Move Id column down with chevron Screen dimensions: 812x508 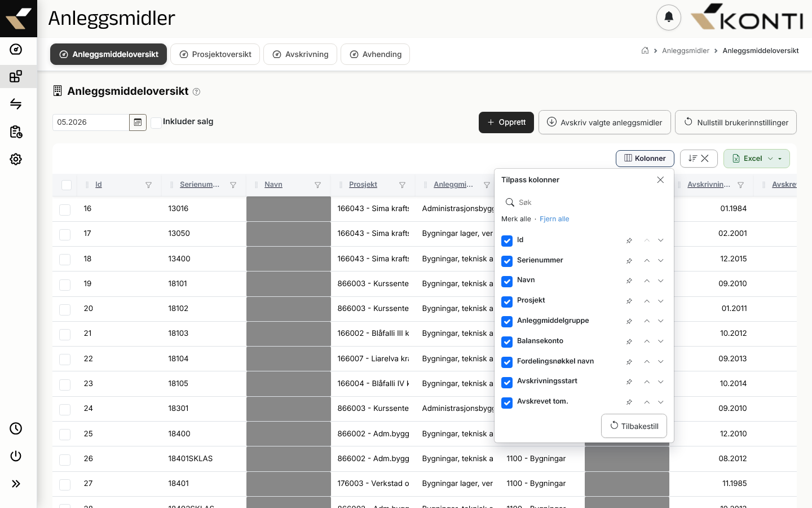pos(660,240)
